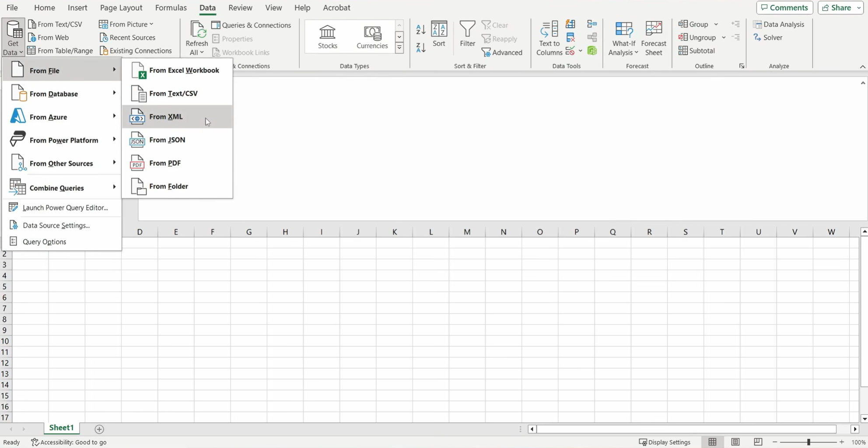Switch to Page Layout view in status bar
868x448 pixels.
(735, 442)
